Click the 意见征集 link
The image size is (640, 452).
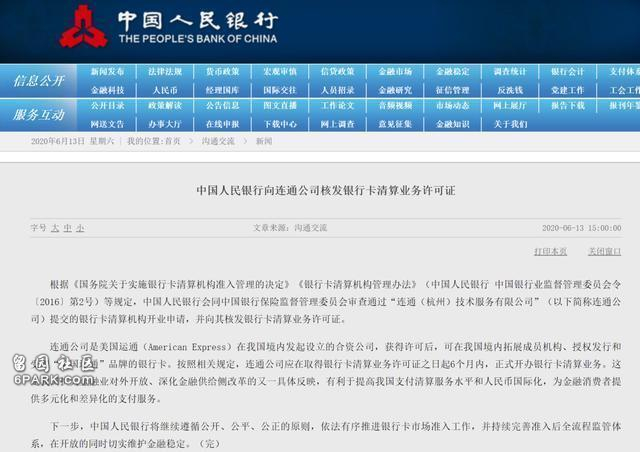tap(395, 124)
